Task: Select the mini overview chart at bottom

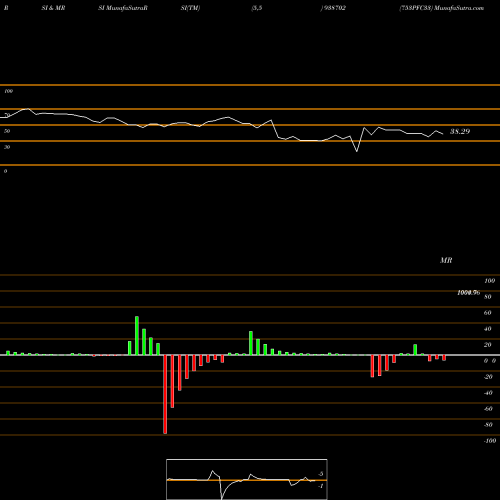Action: (247, 479)
